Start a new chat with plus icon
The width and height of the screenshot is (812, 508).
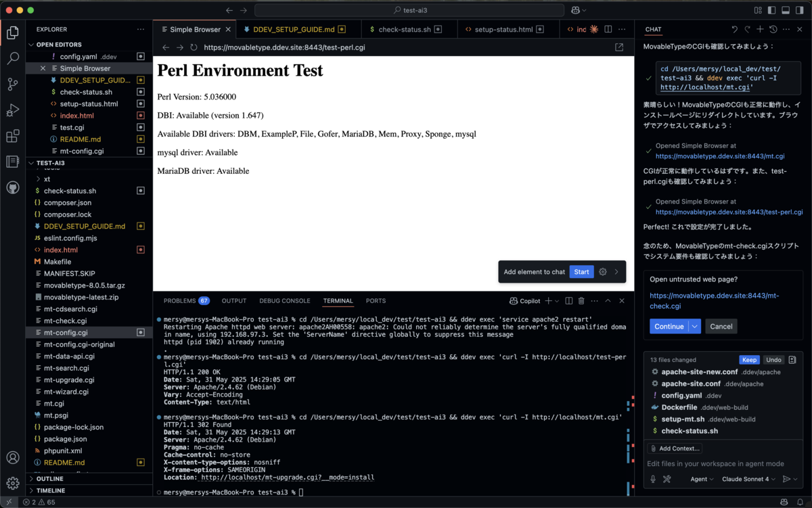tap(761, 29)
